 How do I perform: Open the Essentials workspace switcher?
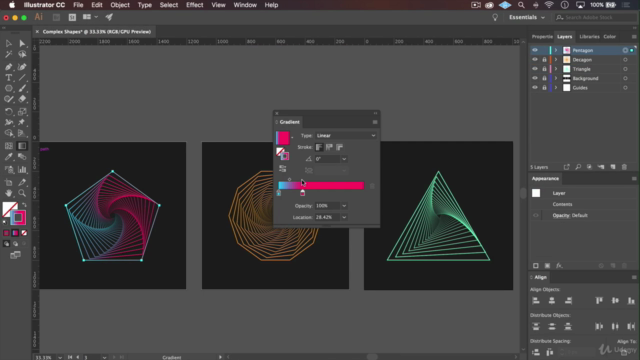coord(527,17)
